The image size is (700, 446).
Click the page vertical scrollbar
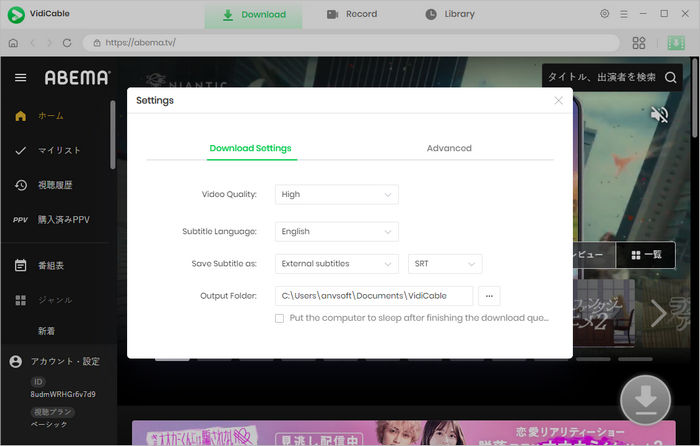[x=695, y=97]
